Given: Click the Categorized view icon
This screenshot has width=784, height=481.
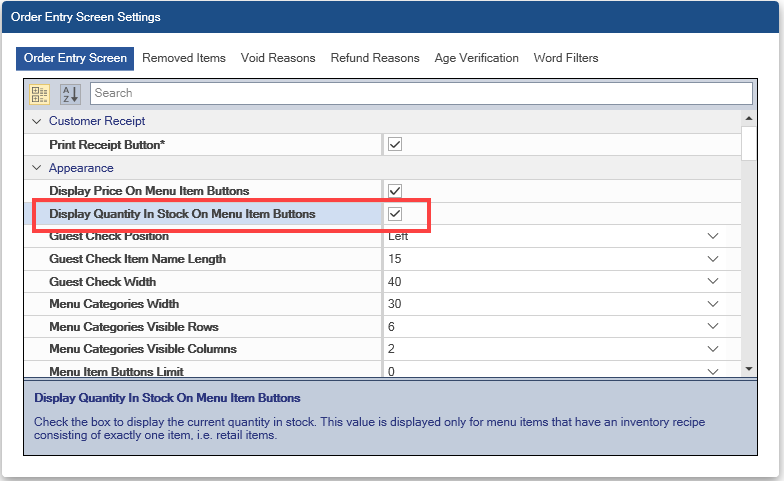Looking at the screenshot, I should 40,93.
